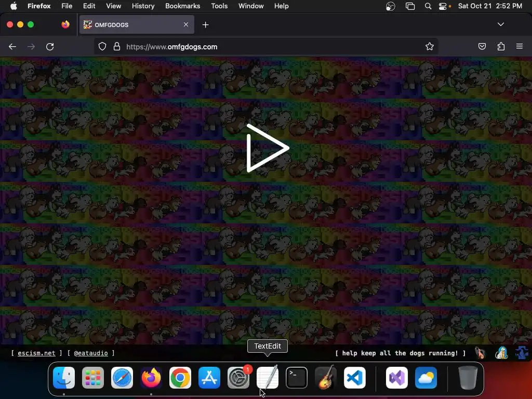The height and width of the screenshot is (399, 532).
Task: Go back to previous page
Action: (12, 47)
